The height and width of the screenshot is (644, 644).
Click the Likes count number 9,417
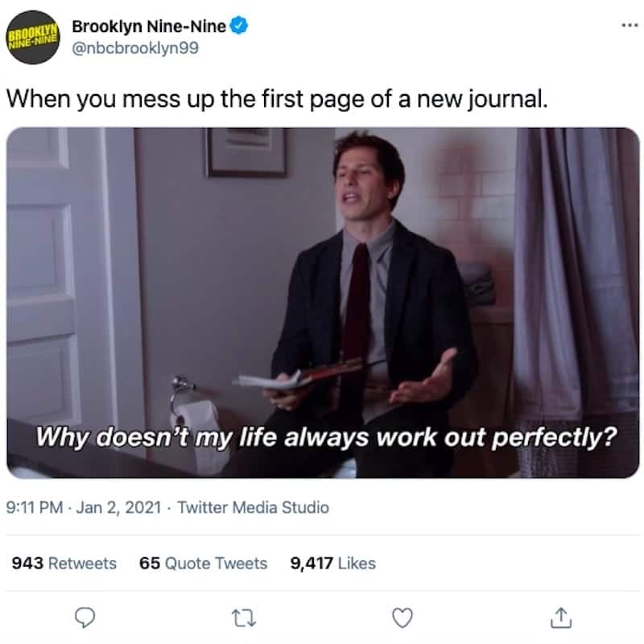[312, 563]
